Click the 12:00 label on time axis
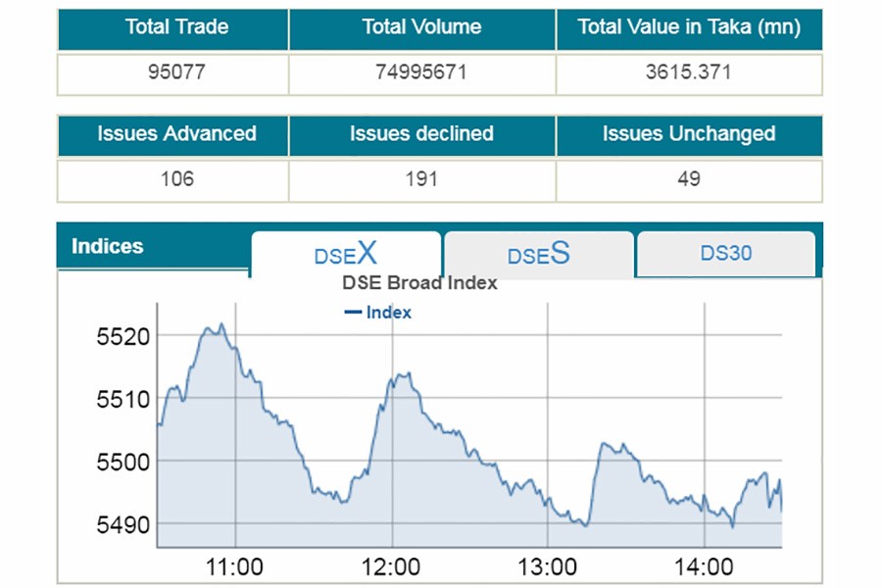Image resolution: width=882 pixels, height=588 pixels. click(x=391, y=566)
